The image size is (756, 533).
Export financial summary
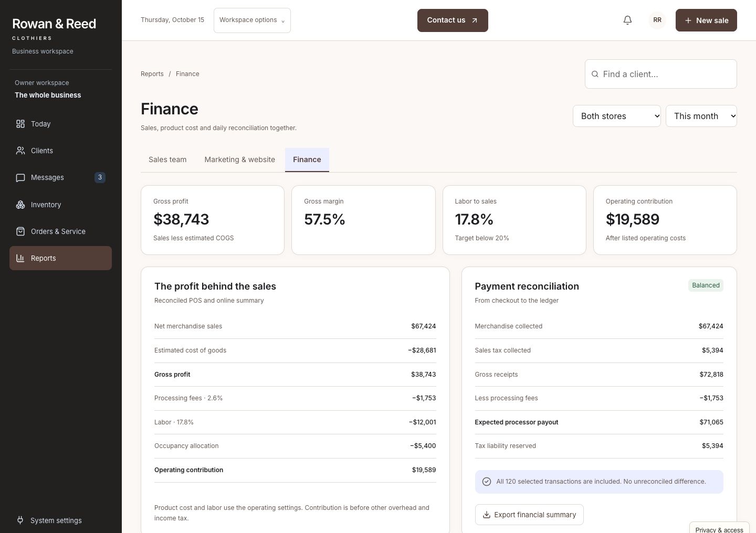pos(529,515)
